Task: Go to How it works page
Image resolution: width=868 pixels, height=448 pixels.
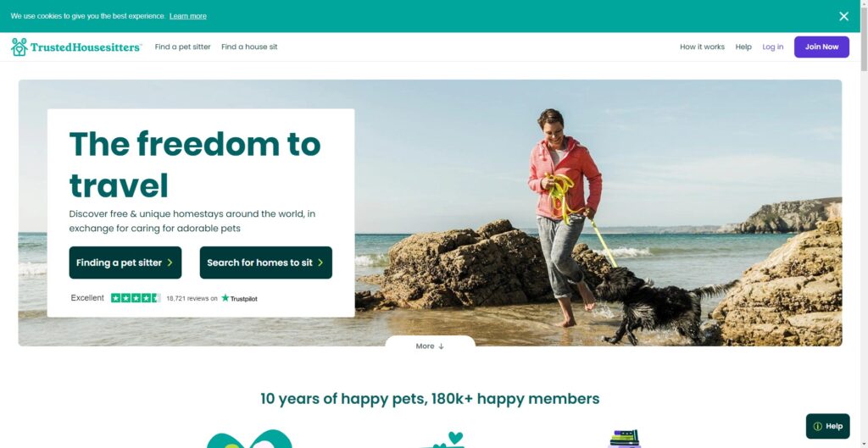Action: pyautogui.click(x=702, y=47)
